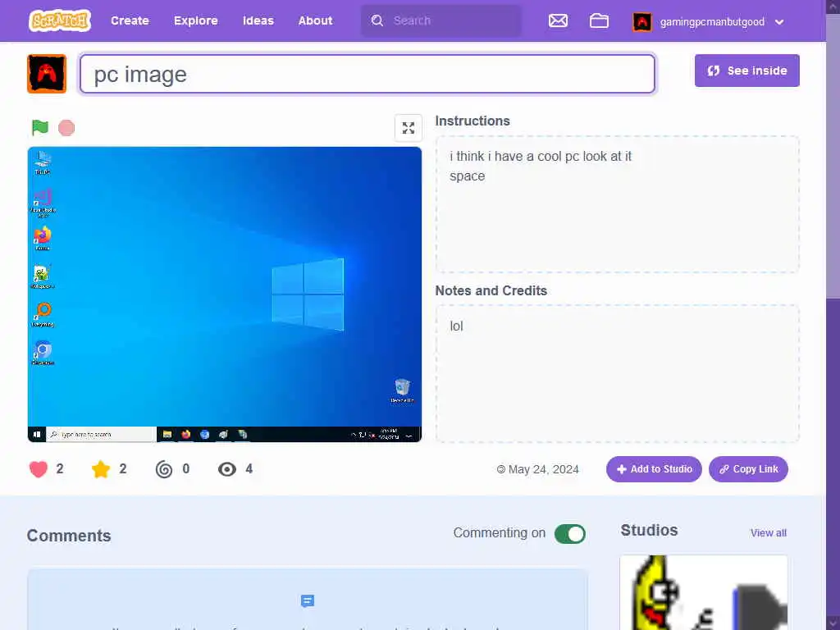Open the Studios View all link
The width and height of the screenshot is (840, 630).
pyautogui.click(x=768, y=533)
